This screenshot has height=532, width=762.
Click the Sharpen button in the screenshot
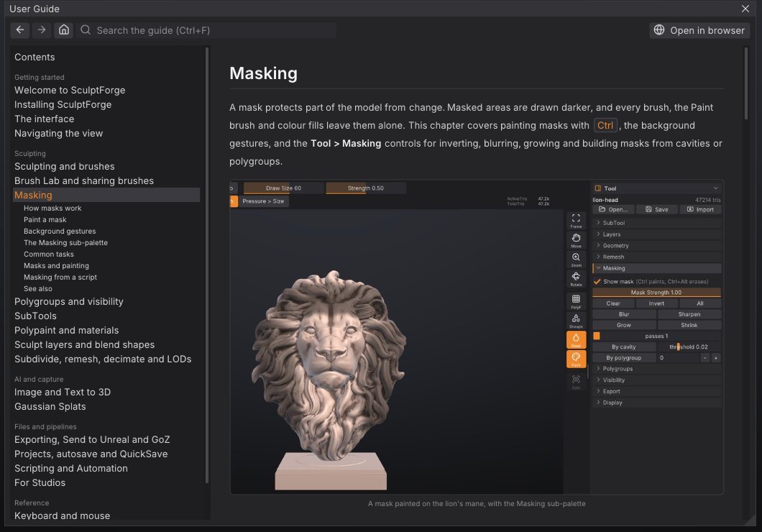pos(689,314)
